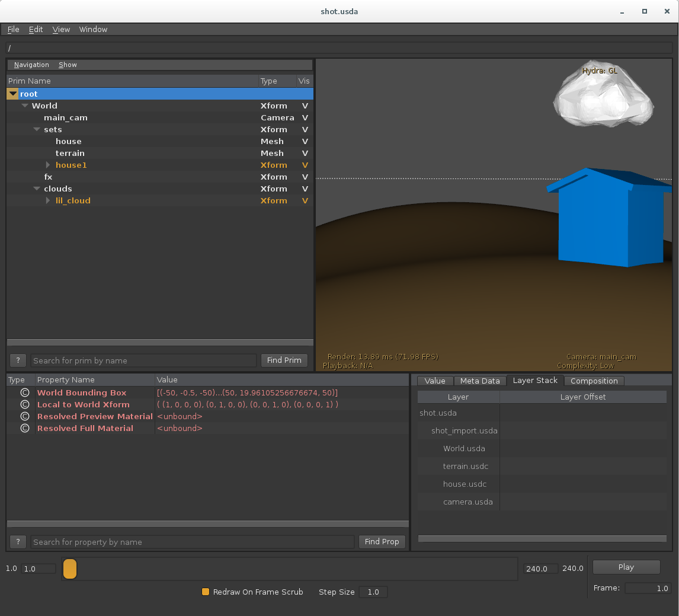
Task: Toggle visibility V for main_cam
Action: [x=305, y=118]
